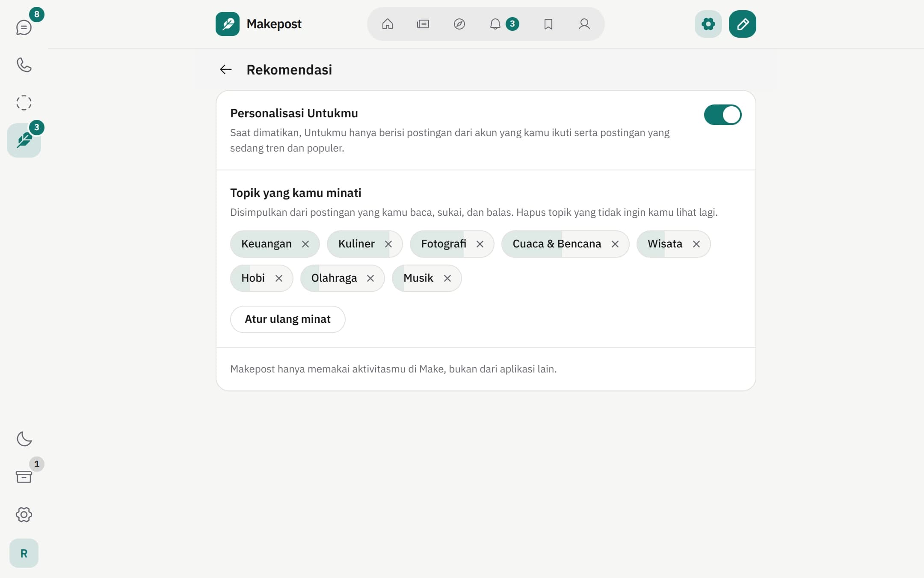Compose a new post pencil button
This screenshot has width=924, height=578.
(x=743, y=24)
